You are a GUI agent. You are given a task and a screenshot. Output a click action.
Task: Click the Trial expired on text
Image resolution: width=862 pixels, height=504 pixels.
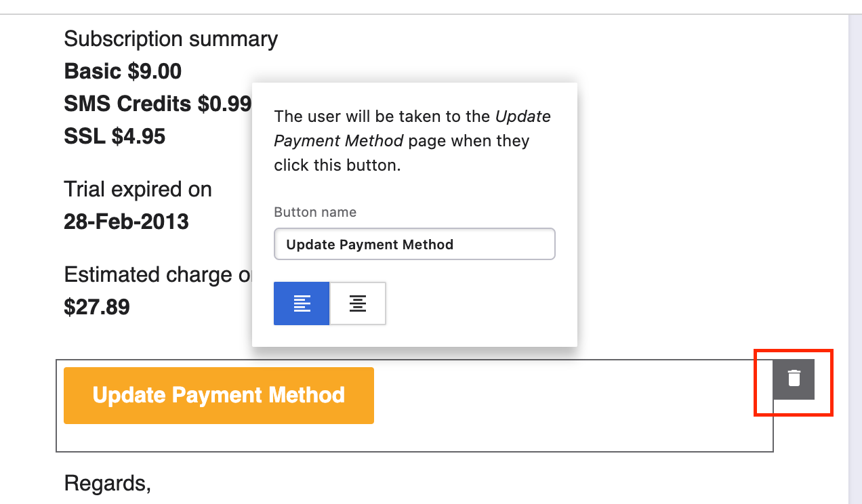point(138,189)
